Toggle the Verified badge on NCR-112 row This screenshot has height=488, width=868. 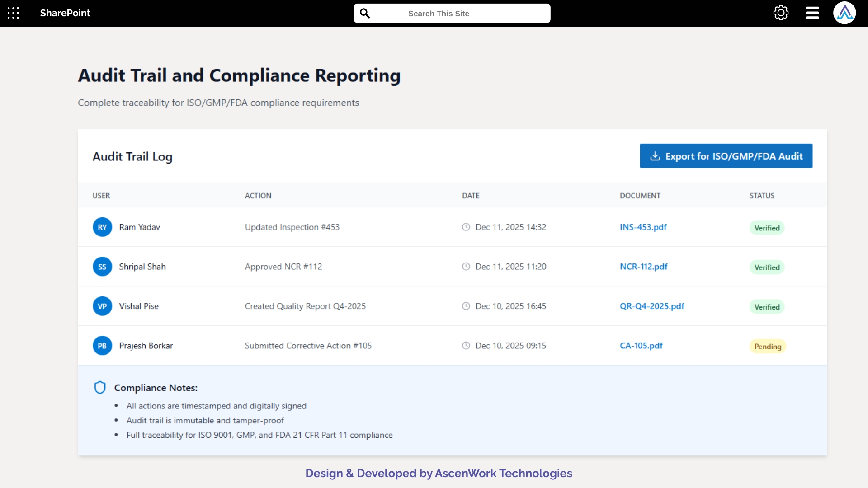767,267
